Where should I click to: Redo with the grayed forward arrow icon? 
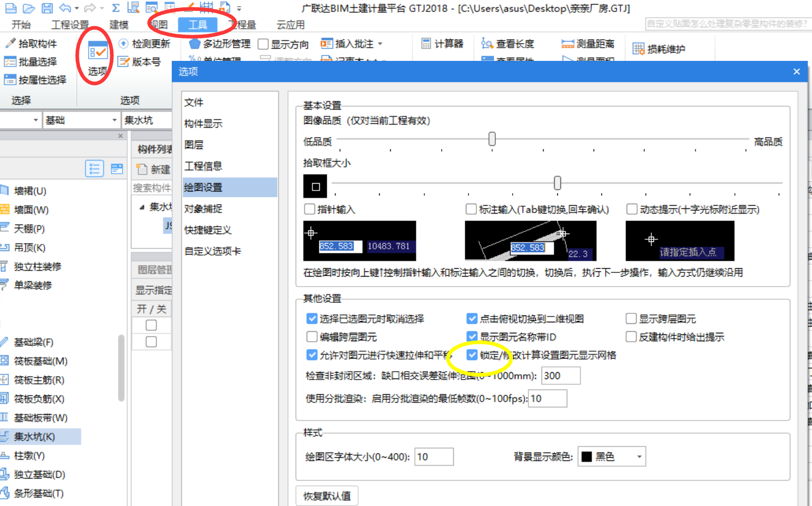[90, 8]
